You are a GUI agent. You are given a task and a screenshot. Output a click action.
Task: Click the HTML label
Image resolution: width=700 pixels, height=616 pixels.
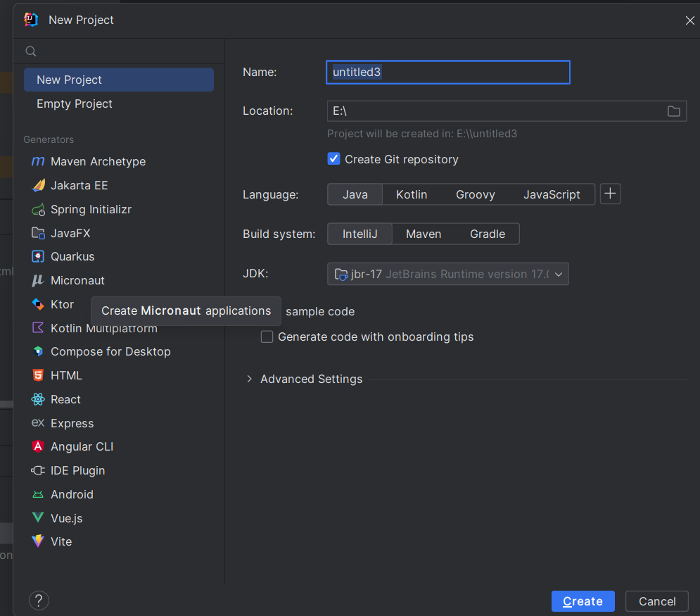tap(67, 375)
